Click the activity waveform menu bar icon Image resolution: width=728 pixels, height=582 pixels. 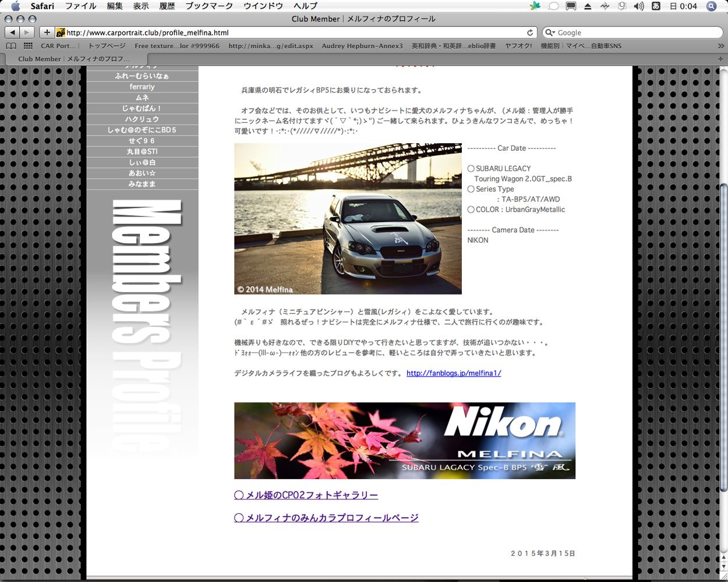click(605, 6)
